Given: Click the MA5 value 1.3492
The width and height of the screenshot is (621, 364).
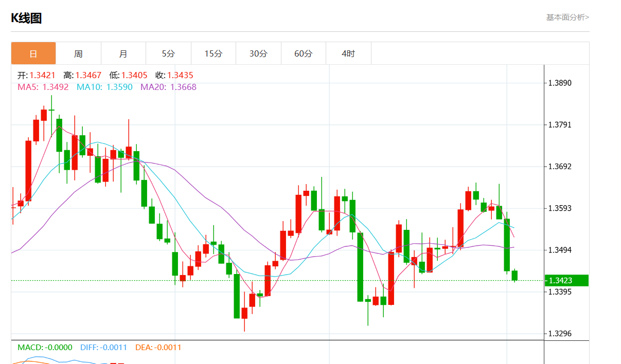Looking at the screenshot, I should click(56, 87).
